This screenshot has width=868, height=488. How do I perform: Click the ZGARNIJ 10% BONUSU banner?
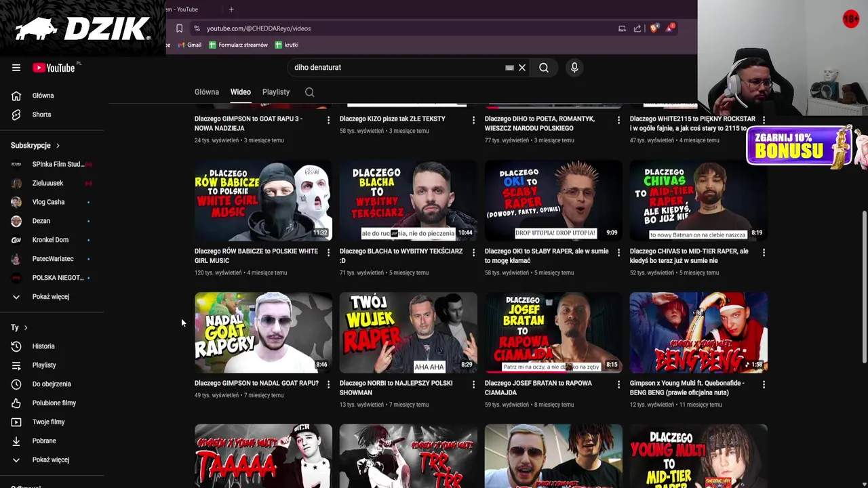click(x=799, y=146)
